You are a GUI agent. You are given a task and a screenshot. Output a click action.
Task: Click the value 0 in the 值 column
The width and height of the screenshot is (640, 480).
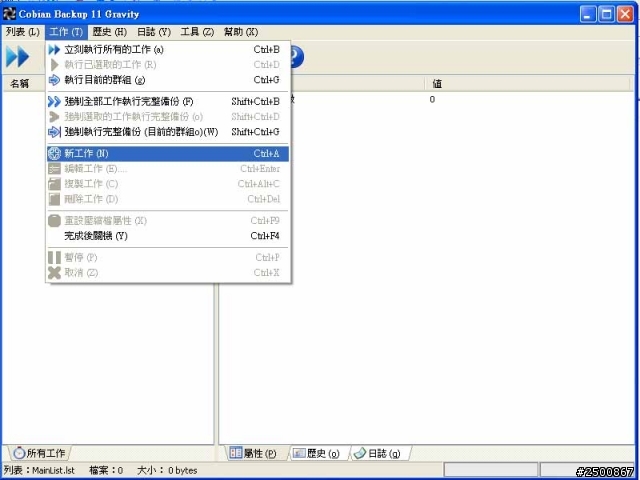tap(432, 100)
